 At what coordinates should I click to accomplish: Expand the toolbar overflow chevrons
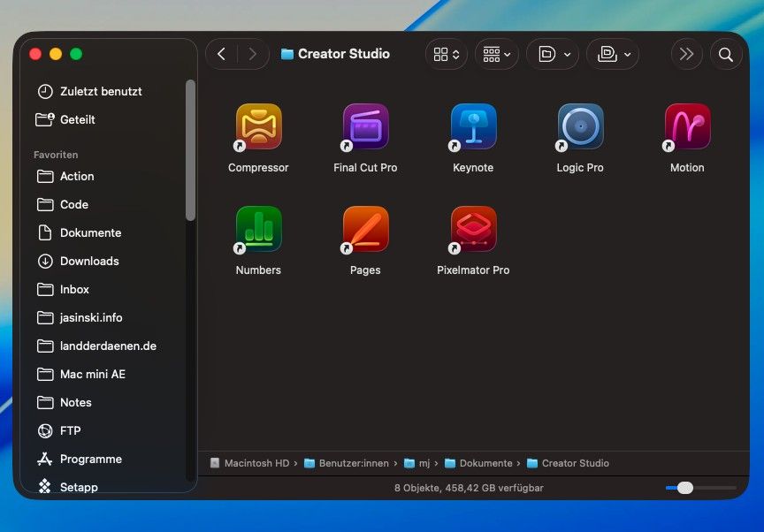pos(686,55)
